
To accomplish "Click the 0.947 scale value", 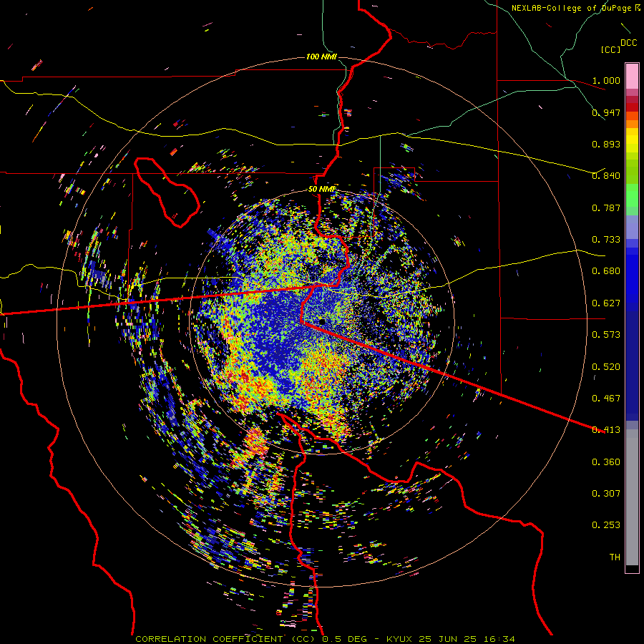I will point(606,112).
